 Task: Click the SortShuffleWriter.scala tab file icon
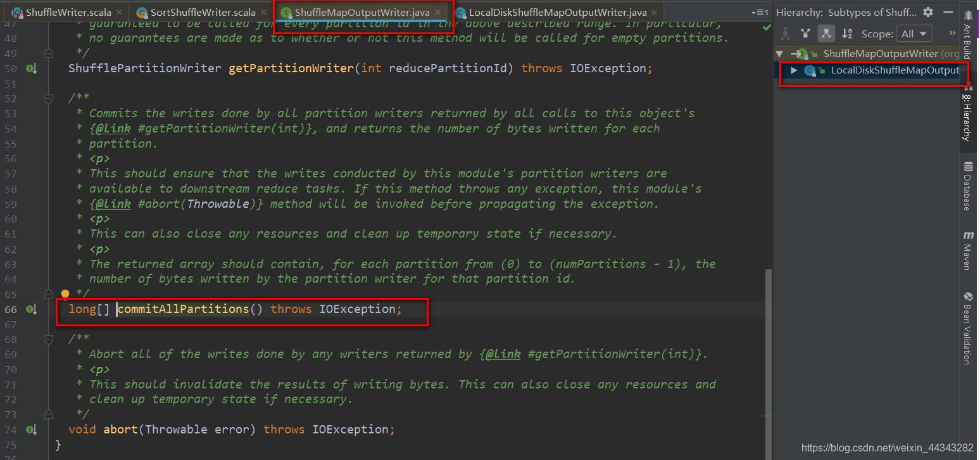(x=141, y=13)
